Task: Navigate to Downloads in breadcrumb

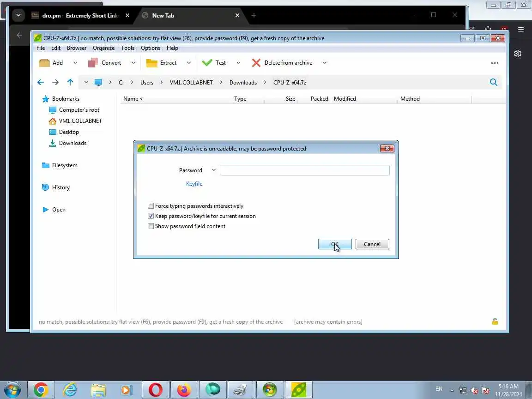Action: 243,83
